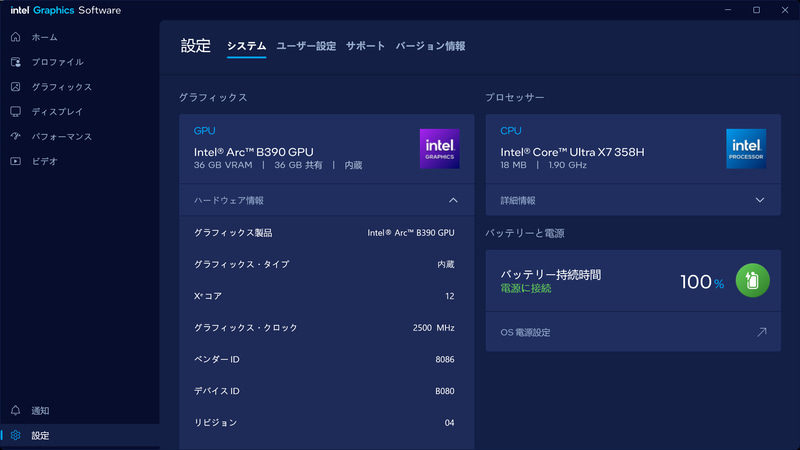Image resolution: width=800 pixels, height=450 pixels.
Task: Click the Xe core count value 12
Action: pos(449,296)
